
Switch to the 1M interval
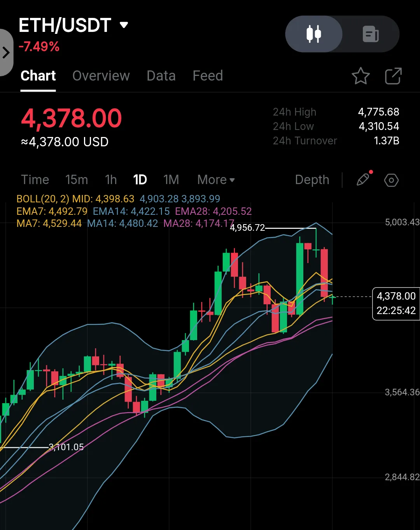coord(171,180)
